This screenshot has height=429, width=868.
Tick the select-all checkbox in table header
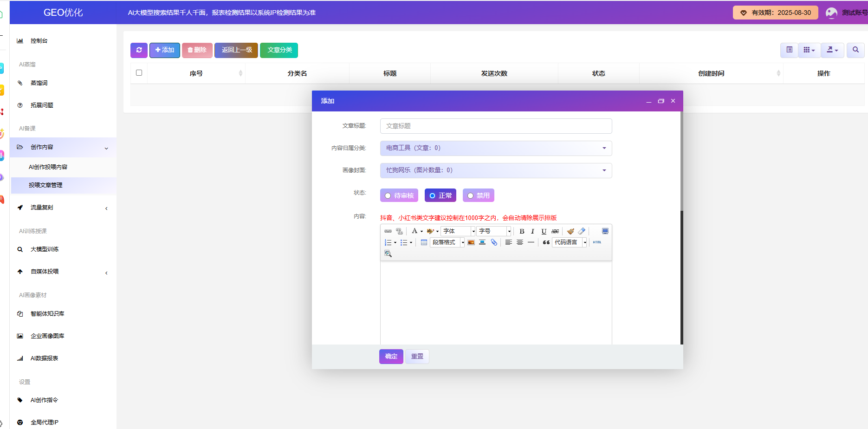[139, 73]
